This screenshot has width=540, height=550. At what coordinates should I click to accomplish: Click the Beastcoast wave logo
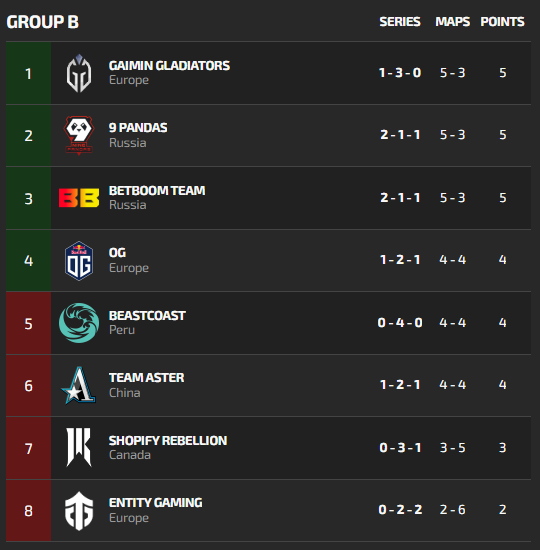pyautogui.click(x=79, y=323)
